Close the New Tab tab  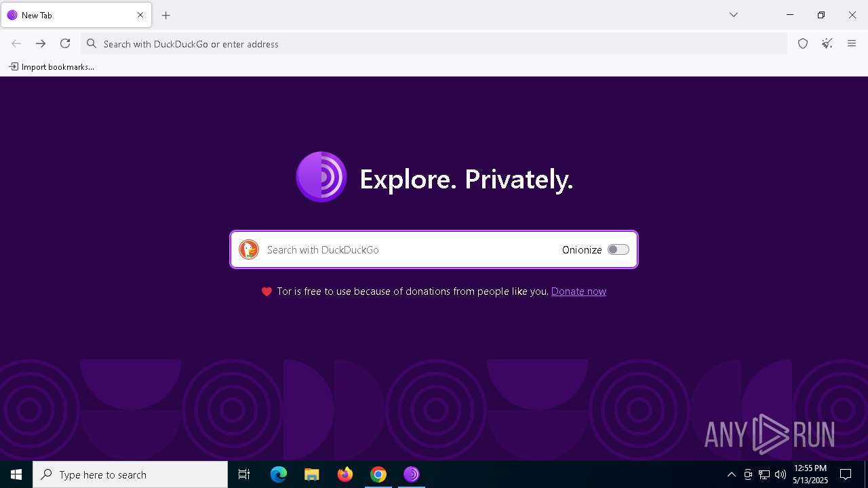[140, 15]
